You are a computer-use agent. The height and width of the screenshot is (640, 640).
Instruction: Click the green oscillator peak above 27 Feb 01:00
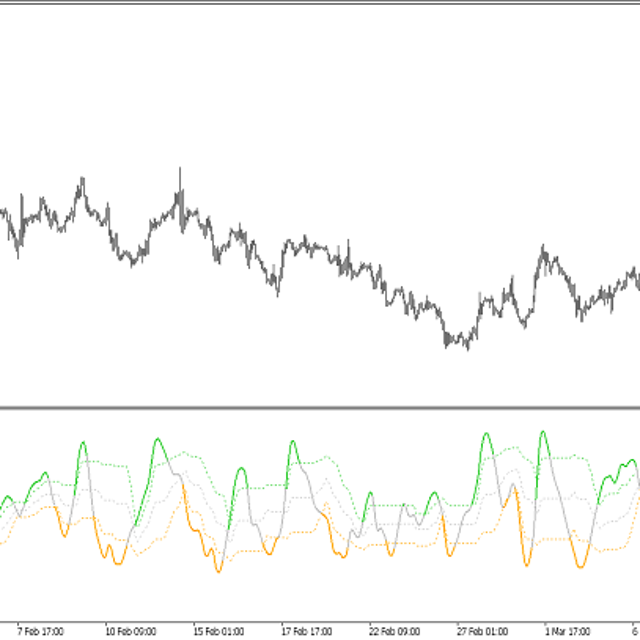[x=486, y=435]
